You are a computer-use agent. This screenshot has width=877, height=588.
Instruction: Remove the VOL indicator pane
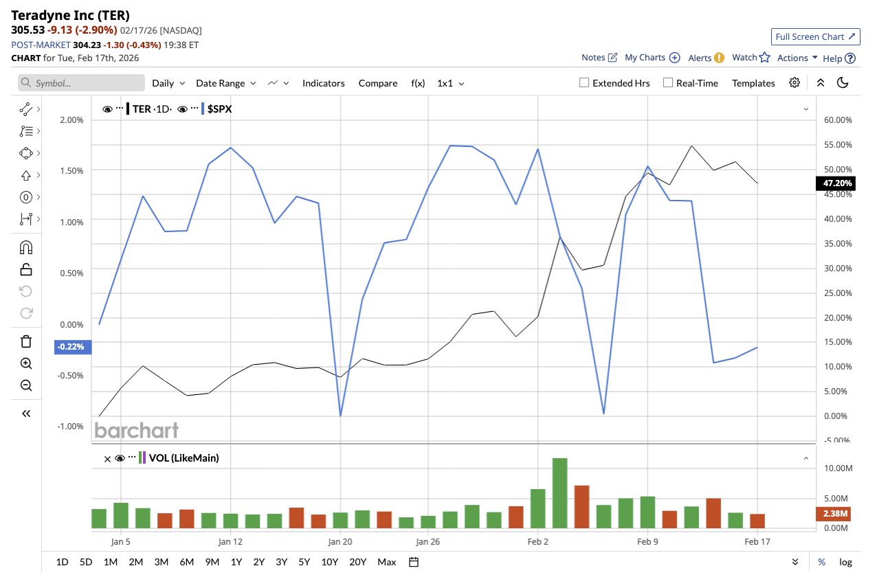pyautogui.click(x=107, y=458)
